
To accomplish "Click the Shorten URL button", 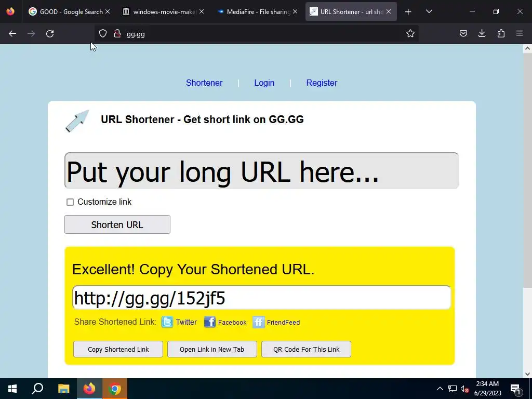I will point(117,224).
